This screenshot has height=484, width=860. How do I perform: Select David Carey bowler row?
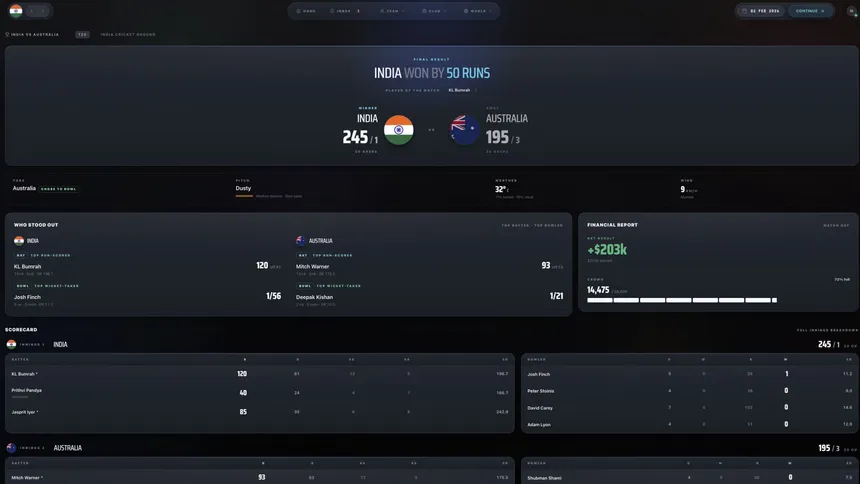[689, 408]
